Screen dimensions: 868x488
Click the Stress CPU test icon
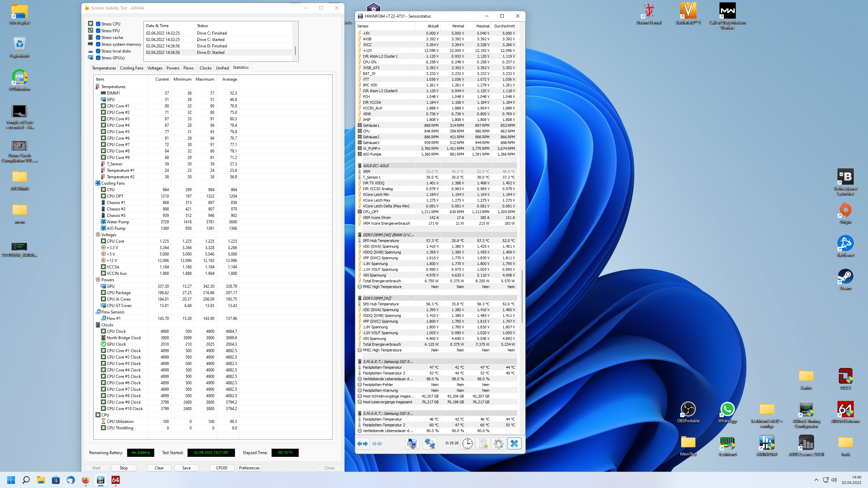(91, 23)
